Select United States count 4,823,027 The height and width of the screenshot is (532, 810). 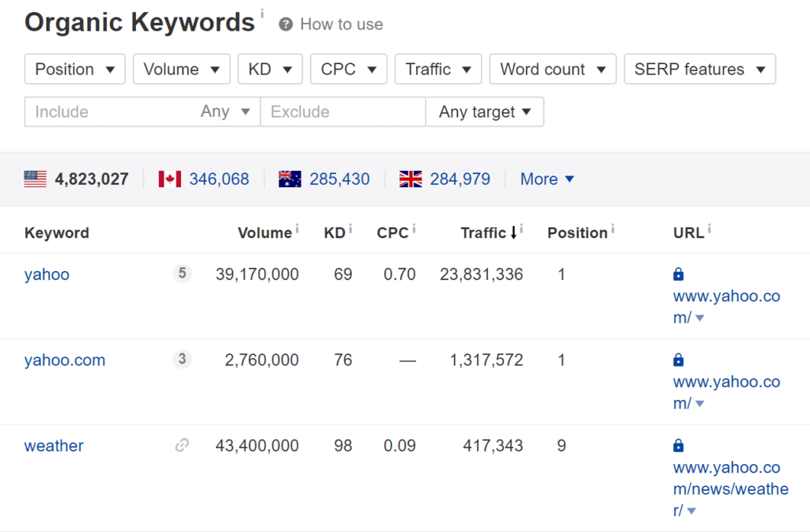click(92, 179)
